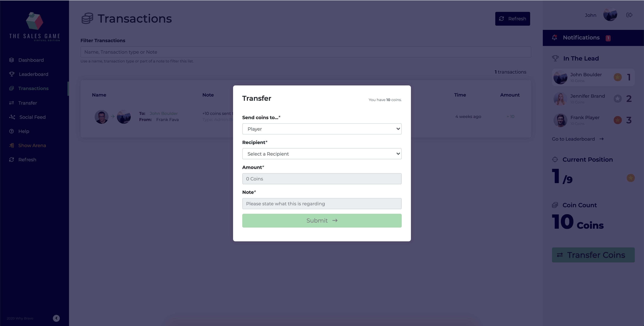
Task: Click the Transfer Coins button
Action: tap(593, 255)
